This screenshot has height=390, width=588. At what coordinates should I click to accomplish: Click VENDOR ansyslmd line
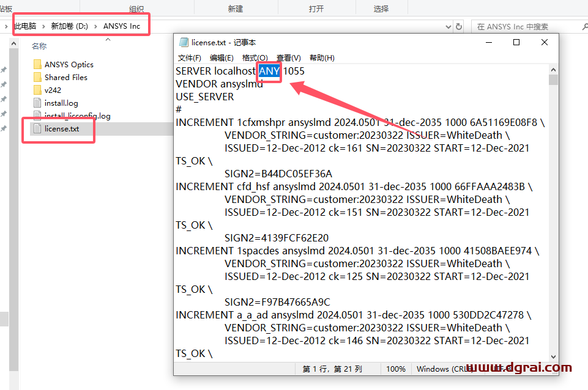point(220,84)
